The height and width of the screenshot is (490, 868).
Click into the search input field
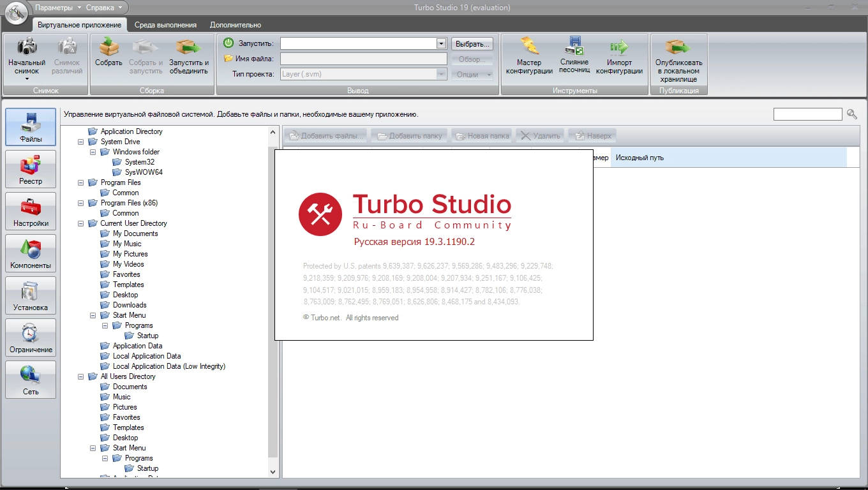pos(808,114)
